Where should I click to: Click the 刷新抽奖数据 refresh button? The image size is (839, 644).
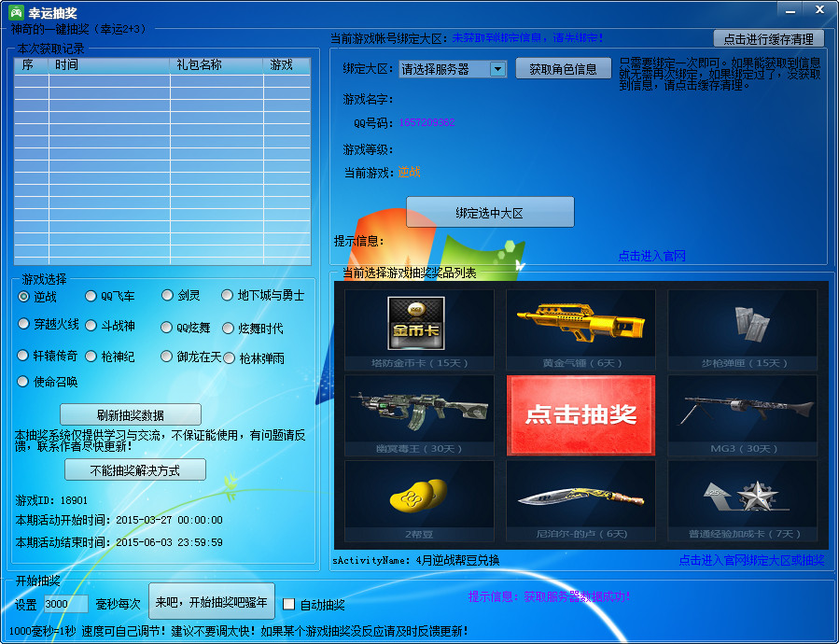coord(131,415)
